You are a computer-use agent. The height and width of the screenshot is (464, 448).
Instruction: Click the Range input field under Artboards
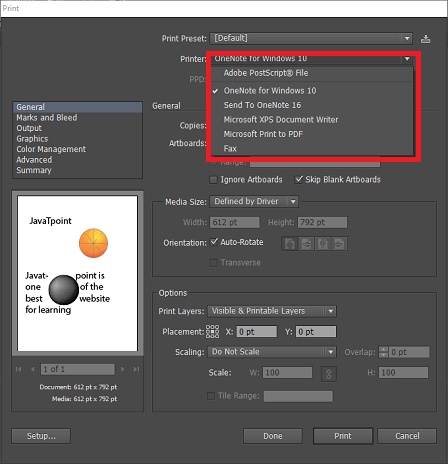[x=315, y=164]
